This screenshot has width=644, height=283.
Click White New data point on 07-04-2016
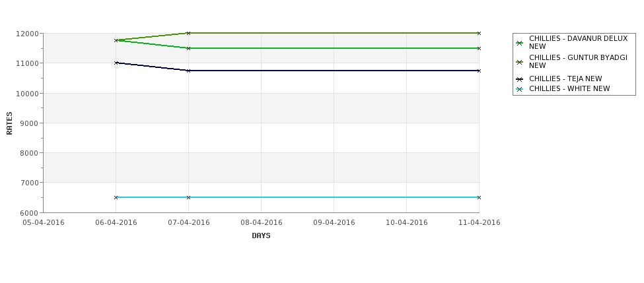[x=188, y=197]
